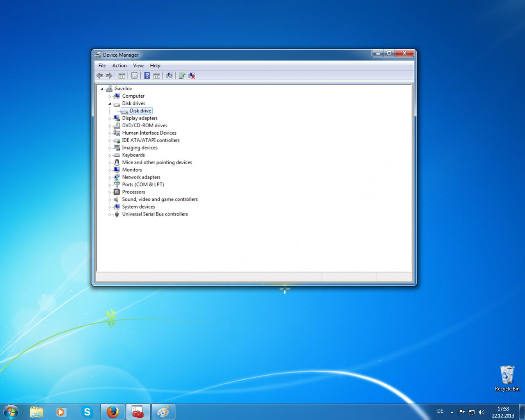Expand the Human Interface Devices arrow
Viewport: 525px width, 420px height.
tap(110, 133)
